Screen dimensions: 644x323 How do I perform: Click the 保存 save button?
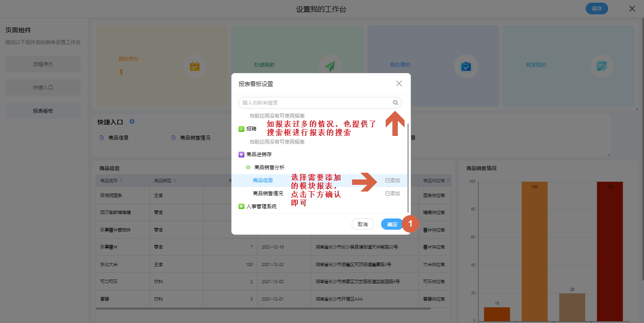coord(596,9)
